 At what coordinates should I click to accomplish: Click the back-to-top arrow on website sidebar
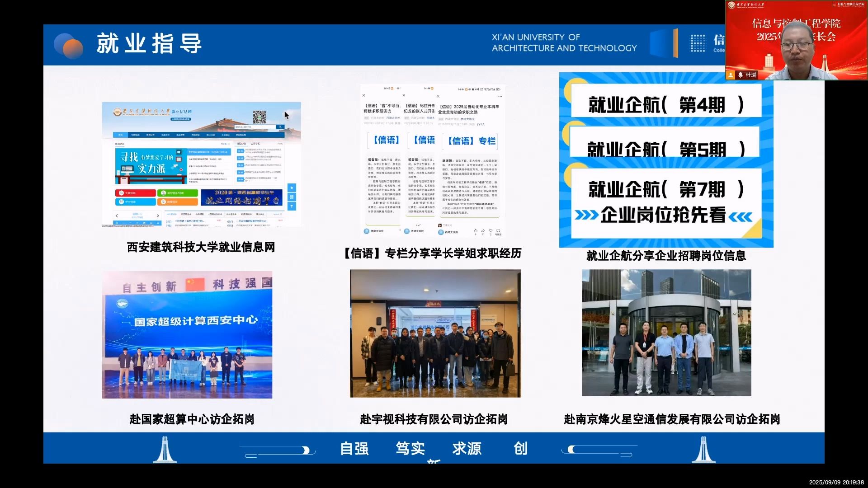coord(292,206)
